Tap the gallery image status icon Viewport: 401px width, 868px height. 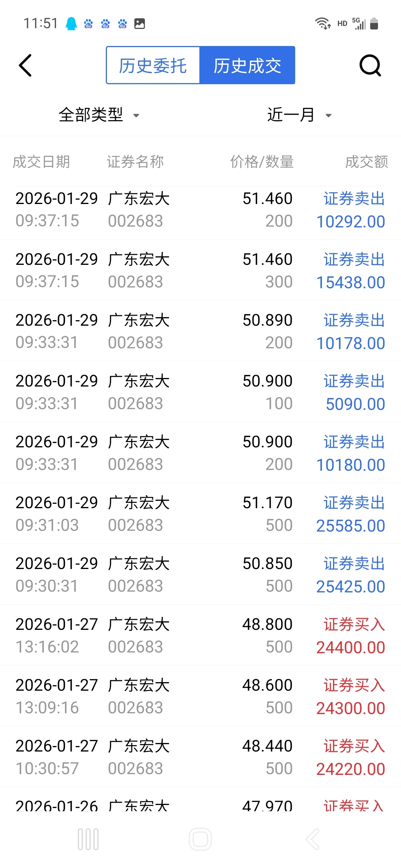tap(140, 24)
